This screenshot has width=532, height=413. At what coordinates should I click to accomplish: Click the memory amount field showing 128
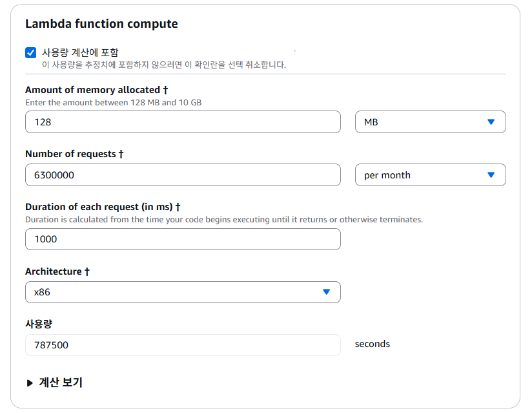(x=183, y=122)
